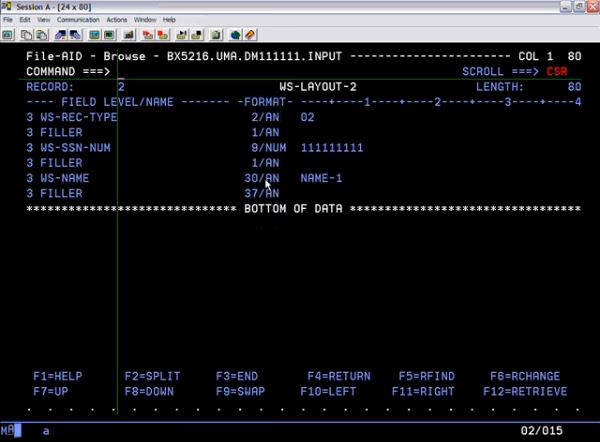Click the dataset name BX5216.UMA.DM111111.INPUT
This screenshot has height=442, width=600.
click(x=254, y=56)
